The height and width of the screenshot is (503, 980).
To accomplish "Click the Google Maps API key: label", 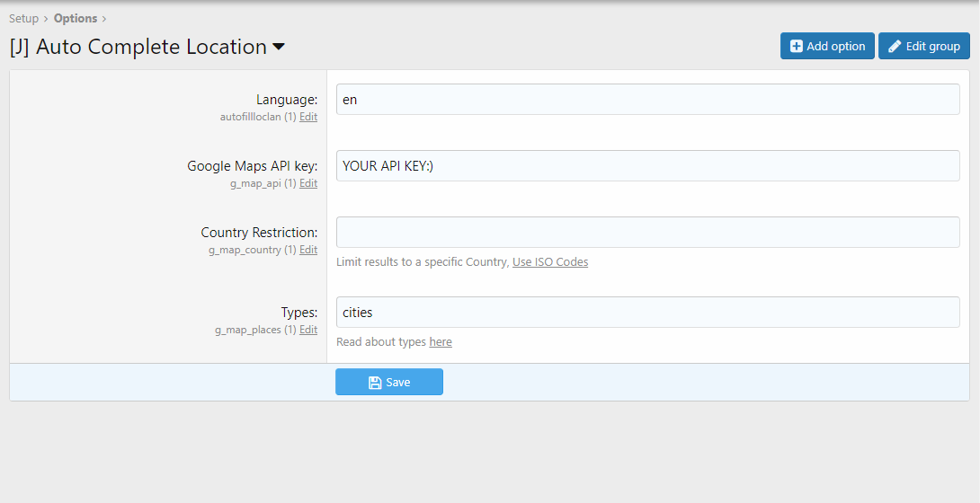I will pyautogui.click(x=252, y=166).
